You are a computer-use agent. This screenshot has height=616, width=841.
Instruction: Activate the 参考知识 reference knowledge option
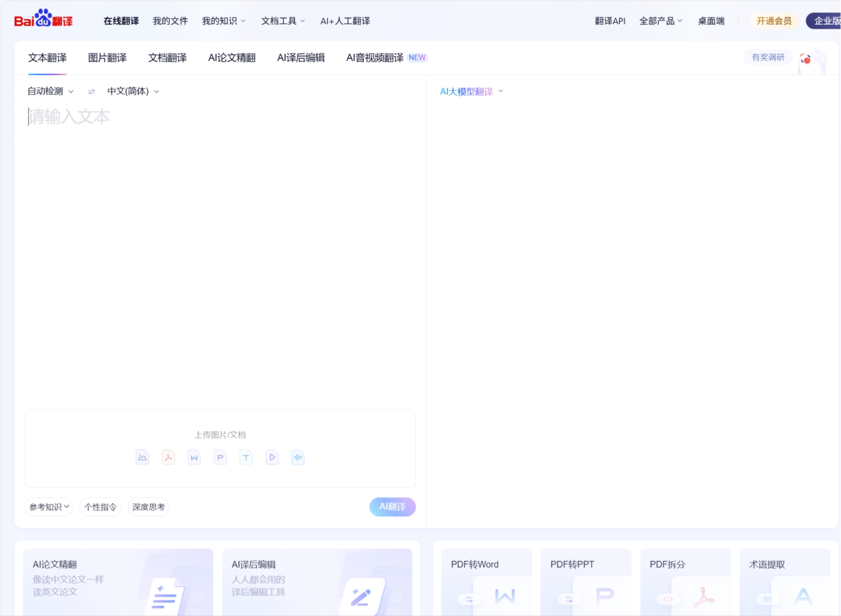[48, 507]
